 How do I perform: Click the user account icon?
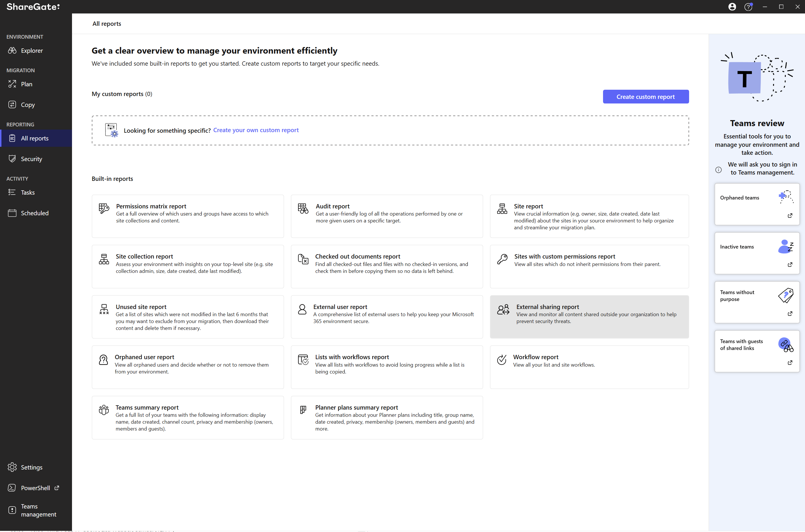[732, 7]
